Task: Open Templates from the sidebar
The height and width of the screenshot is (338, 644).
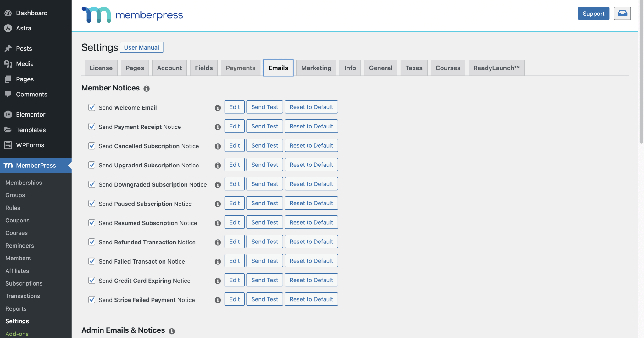Action: (36, 130)
